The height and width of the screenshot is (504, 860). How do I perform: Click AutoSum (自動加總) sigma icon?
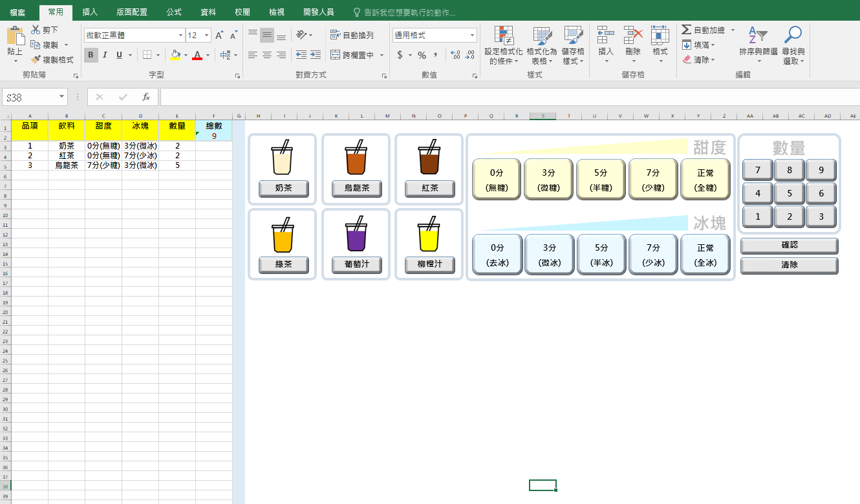[x=687, y=30]
